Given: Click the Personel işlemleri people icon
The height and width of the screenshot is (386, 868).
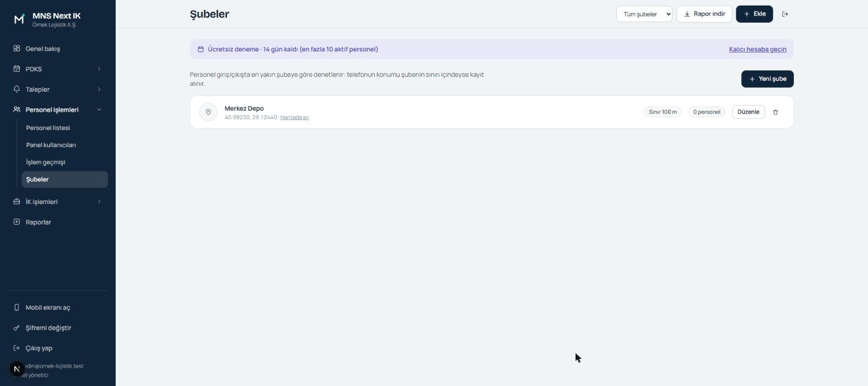Looking at the screenshot, I should coord(17,109).
